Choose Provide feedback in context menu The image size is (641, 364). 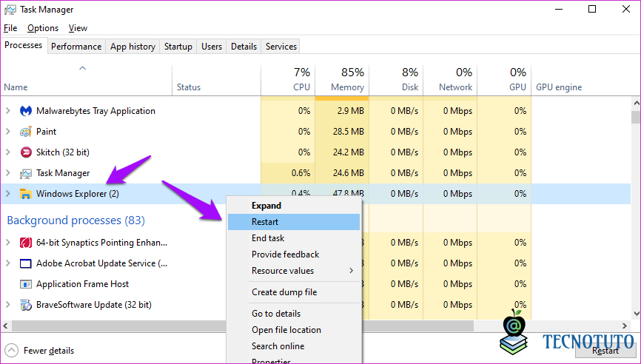(x=294, y=255)
